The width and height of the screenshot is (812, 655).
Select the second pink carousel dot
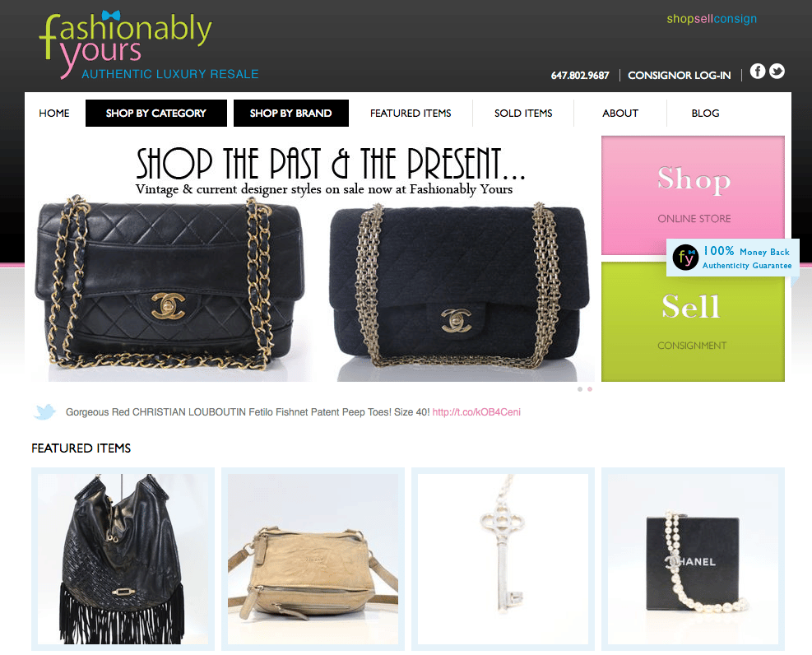pyautogui.click(x=590, y=389)
